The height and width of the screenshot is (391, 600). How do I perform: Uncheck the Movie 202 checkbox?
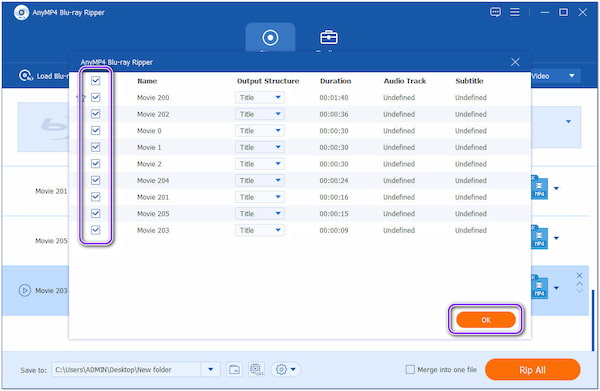pos(95,114)
